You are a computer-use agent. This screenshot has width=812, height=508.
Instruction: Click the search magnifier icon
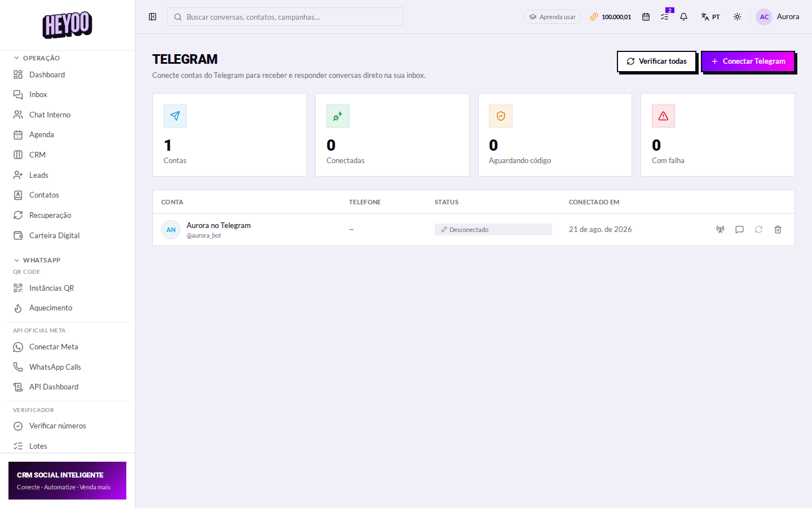(178, 17)
